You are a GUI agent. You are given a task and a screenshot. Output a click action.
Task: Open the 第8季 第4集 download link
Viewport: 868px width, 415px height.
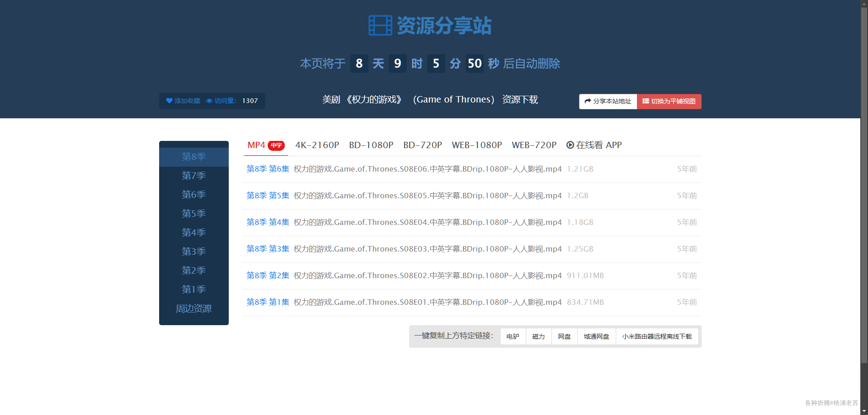[x=268, y=222]
